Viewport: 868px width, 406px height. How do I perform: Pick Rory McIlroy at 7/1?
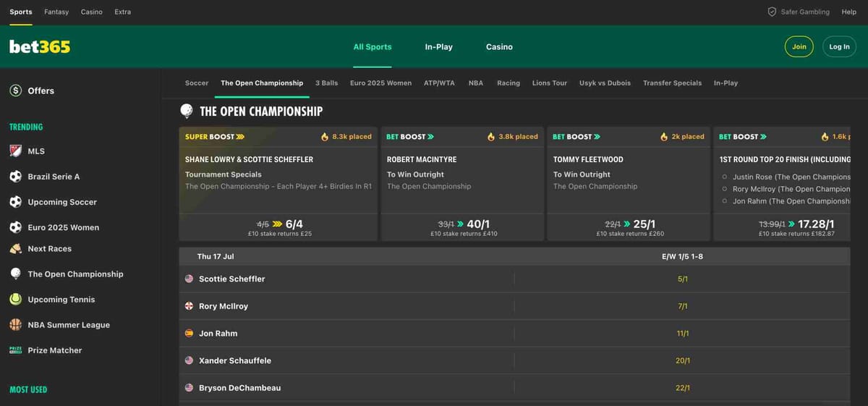coord(683,306)
